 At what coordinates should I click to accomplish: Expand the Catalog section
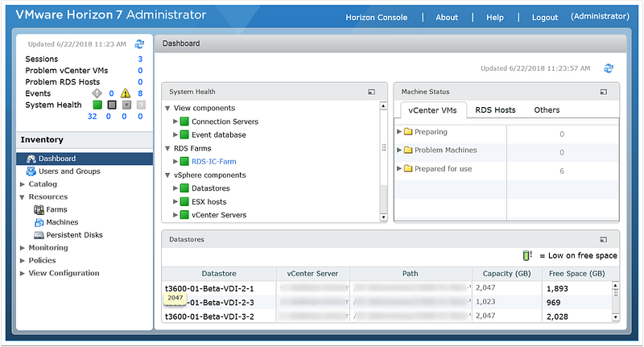23,184
